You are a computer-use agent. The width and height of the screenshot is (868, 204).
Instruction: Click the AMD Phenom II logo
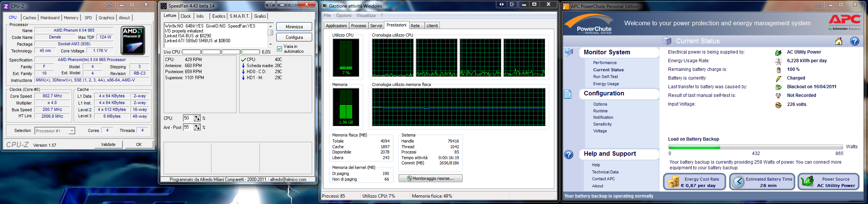pos(133,40)
